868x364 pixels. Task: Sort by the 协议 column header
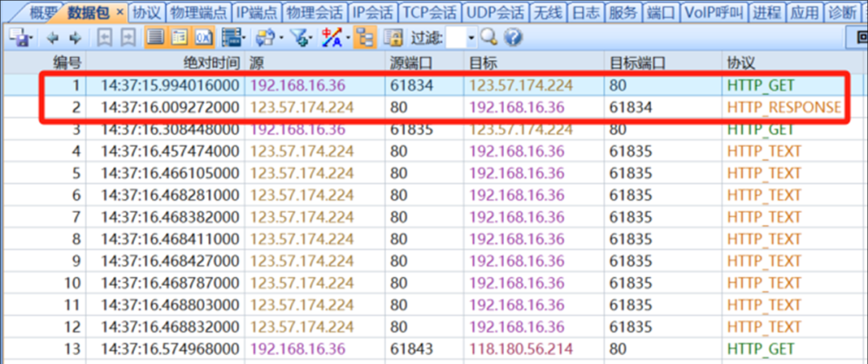click(794, 63)
